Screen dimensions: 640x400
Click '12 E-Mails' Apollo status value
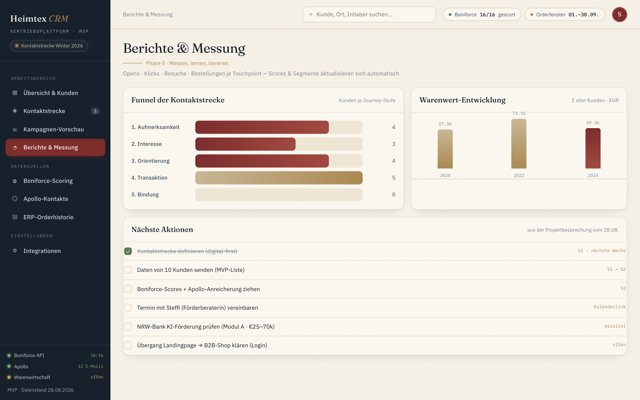click(x=91, y=367)
